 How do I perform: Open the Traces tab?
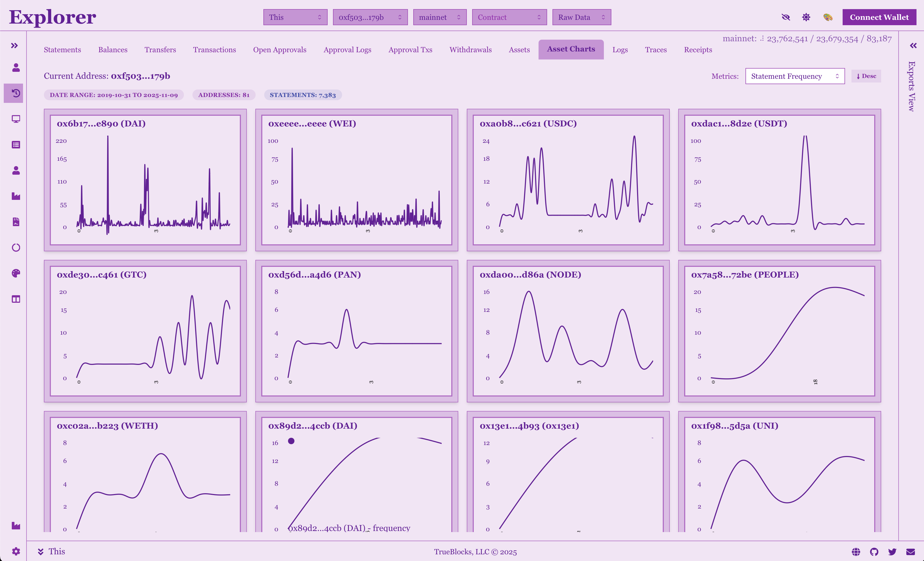tap(656, 50)
